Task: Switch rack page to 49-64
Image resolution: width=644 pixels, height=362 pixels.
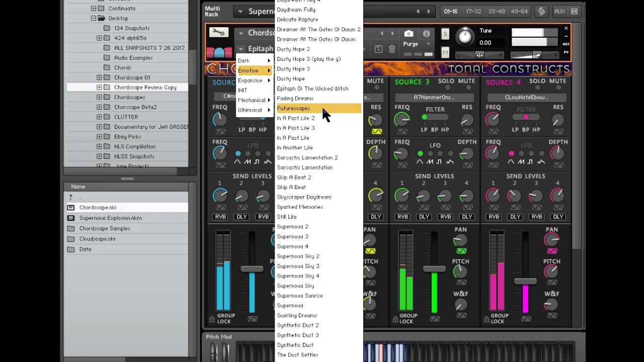Action: 519,11
